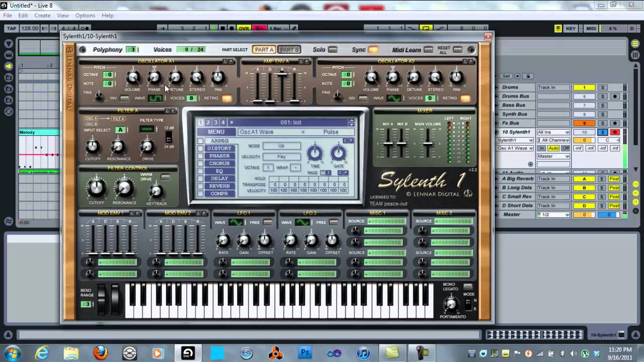Image resolution: width=644 pixels, height=362 pixels.
Task: Select PART A in Sylenth1
Action: [264, 50]
